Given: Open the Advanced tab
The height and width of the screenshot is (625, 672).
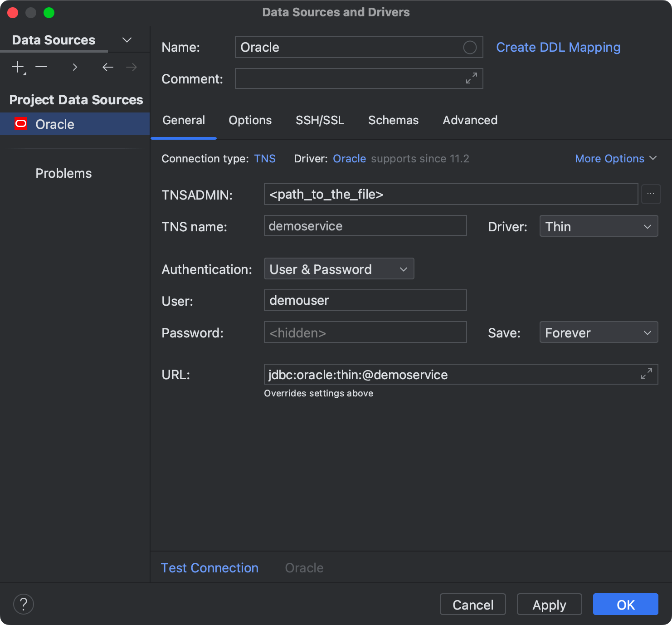Looking at the screenshot, I should (470, 120).
